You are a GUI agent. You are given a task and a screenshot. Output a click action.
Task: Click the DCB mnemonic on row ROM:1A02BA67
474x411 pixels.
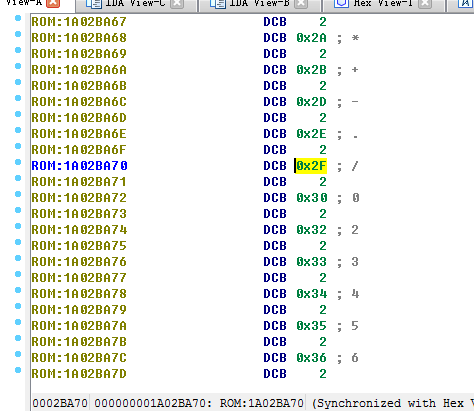coord(275,22)
